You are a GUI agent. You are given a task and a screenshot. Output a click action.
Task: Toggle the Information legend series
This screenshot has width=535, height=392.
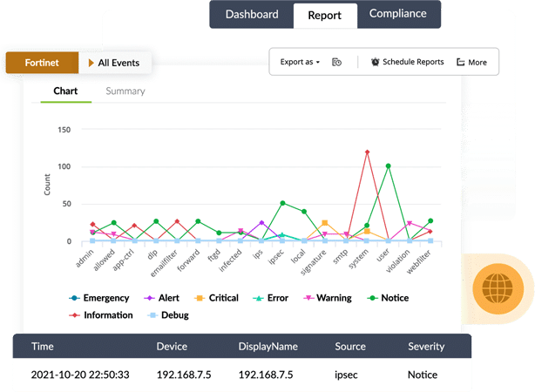101,314
